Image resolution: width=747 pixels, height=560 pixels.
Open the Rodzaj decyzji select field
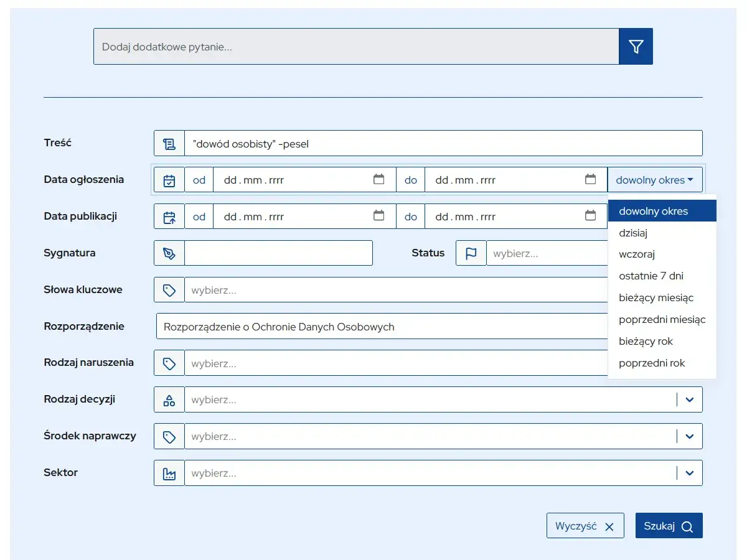443,399
